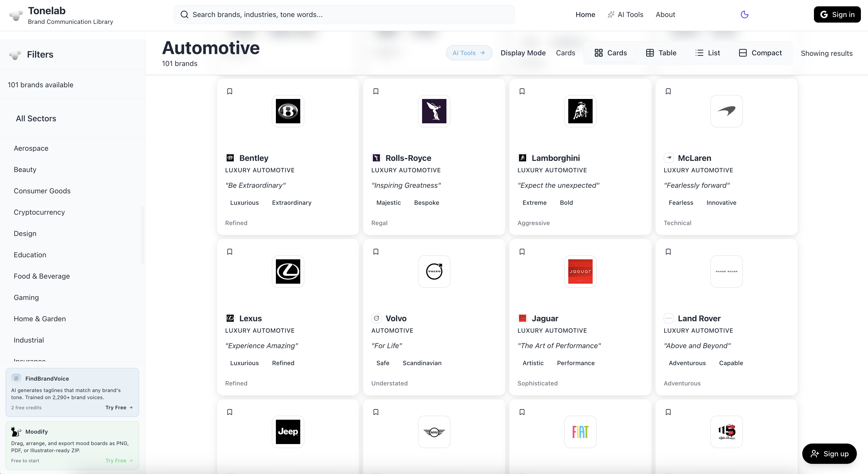Click the Sign up button
Viewport: 868px width, 474px height.
click(830, 454)
